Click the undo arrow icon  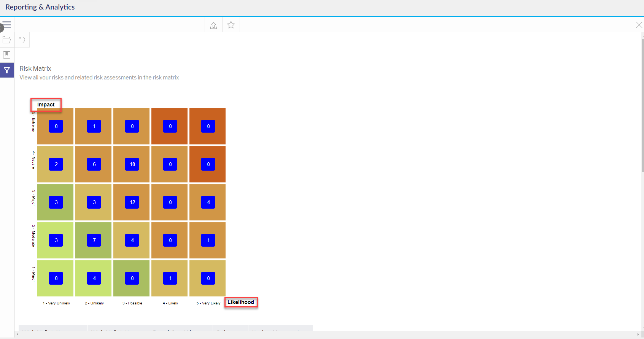click(x=22, y=40)
